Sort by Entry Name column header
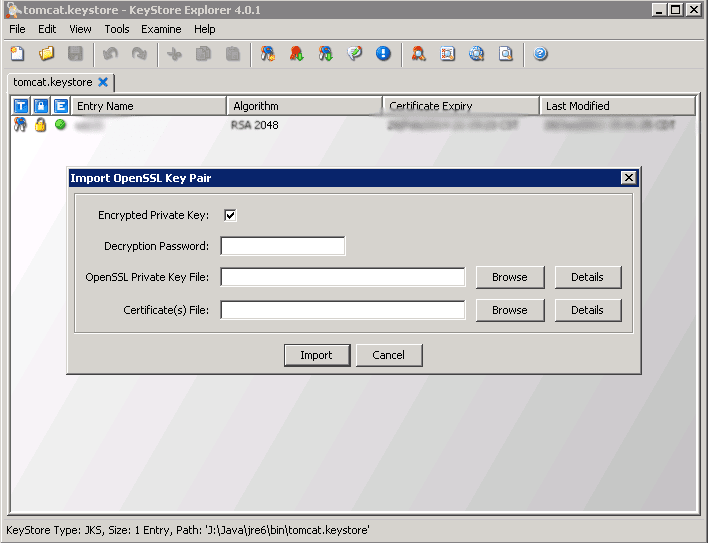Screen dimensions: 708x543 (149, 106)
